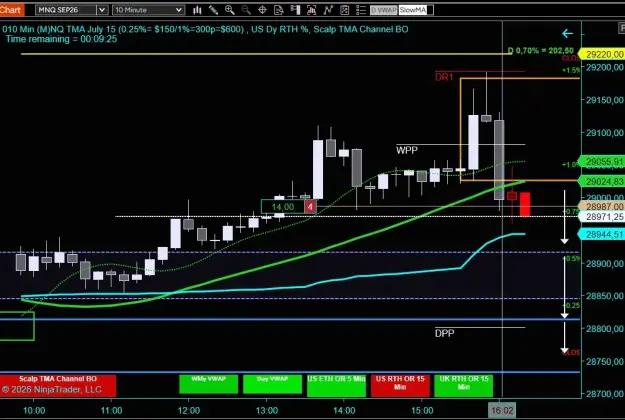Click the zoom in magnifier icon

point(230,10)
